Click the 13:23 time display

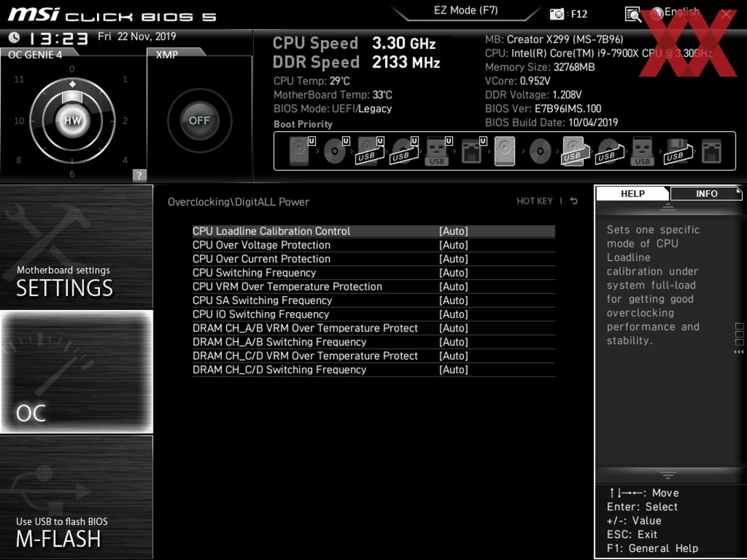(58, 38)
